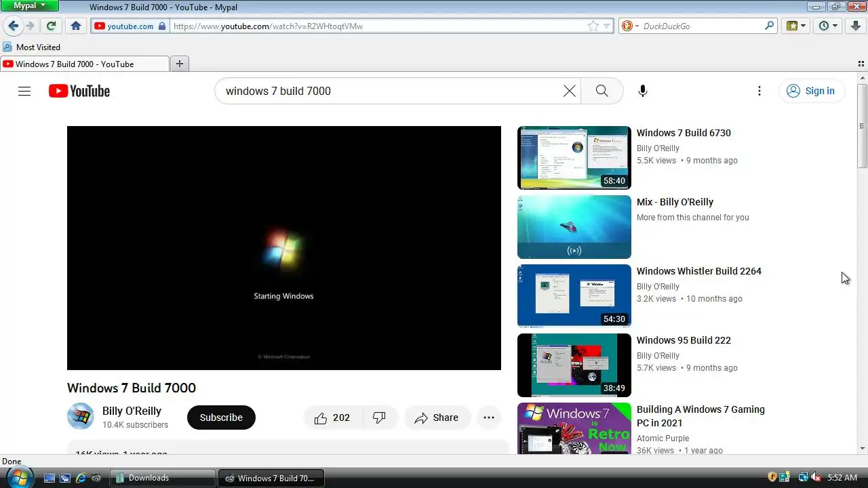Screen dimensions: 868x488
Task: Click the Sign in button
Action: tap(812, 91)
